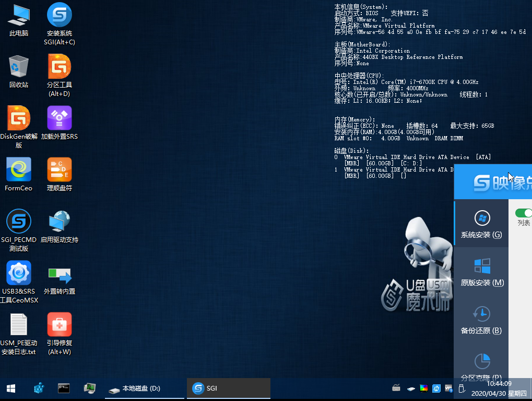The width and height of the screenshot is (532, 401).
Task: Select the FormCeo desktop icon
Action: 19,175
